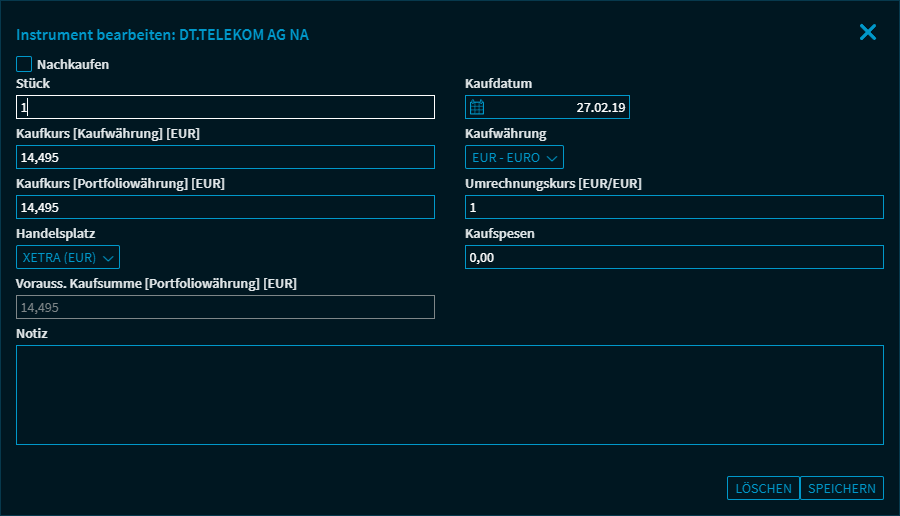The width and height of the screenshot is (900, 516).
Task: Save changes with the SPEICHERN button
Action: pyautogui.click(x=842, y=488)
